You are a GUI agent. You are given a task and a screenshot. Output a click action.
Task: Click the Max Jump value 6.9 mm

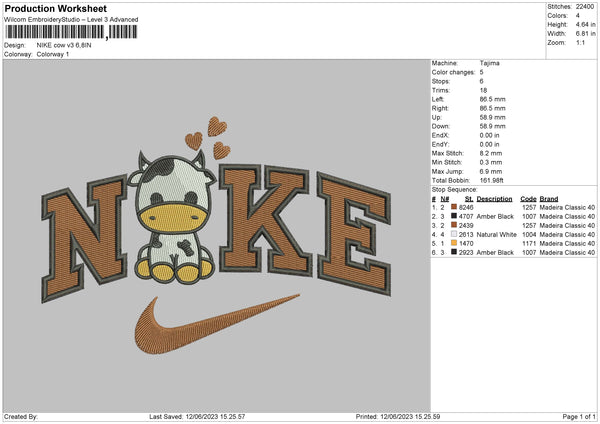click(x=491, y=171)
